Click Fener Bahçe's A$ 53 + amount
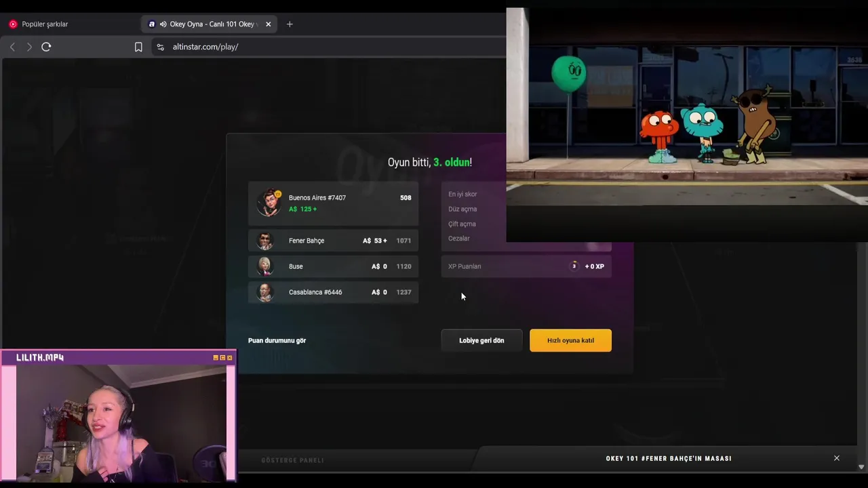This screenshot has width=868, height=488. (x=375, y=241)
